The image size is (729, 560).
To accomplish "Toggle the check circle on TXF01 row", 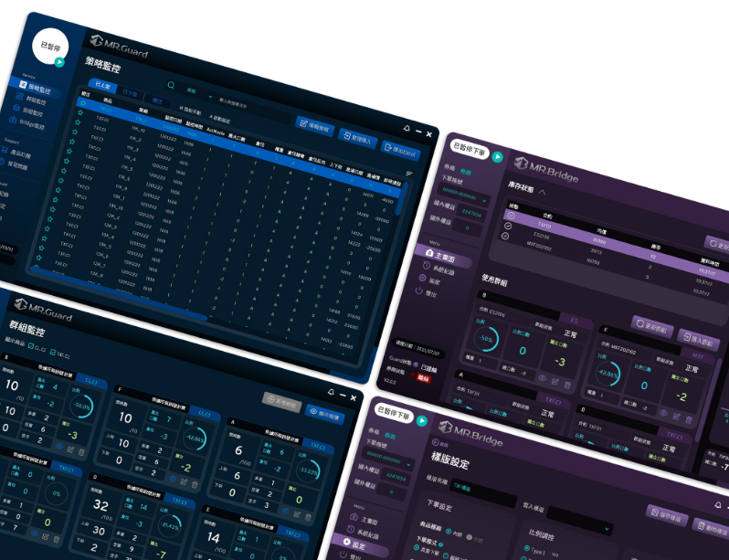I will (511, 216).
